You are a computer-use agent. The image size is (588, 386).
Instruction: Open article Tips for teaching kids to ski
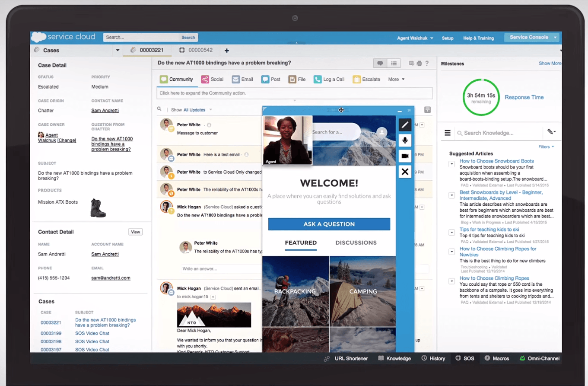489,230
